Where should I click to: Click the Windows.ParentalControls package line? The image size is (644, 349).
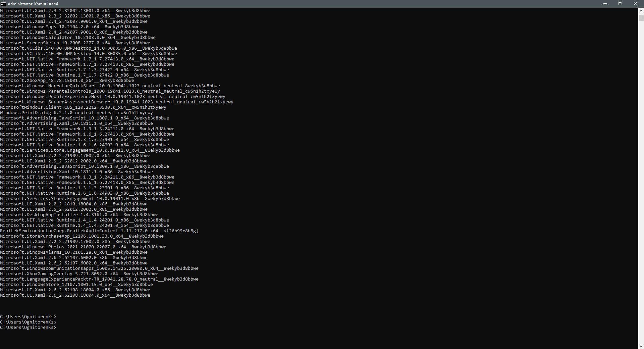(110, 91)
